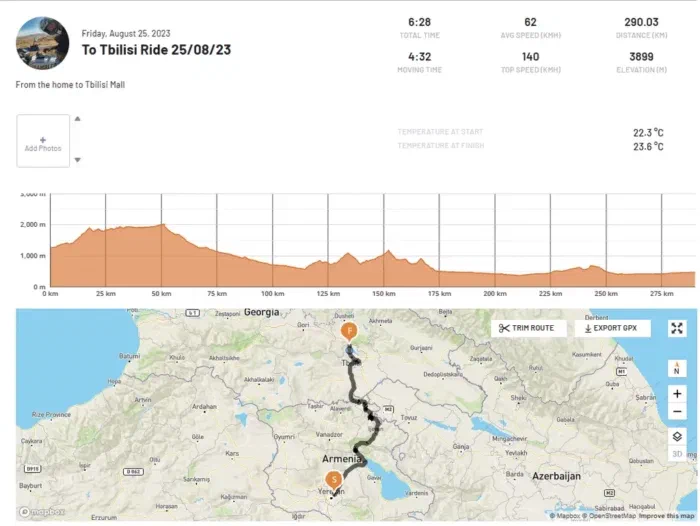This screenshot has width=700, height=526.
Task: Zoom out of the map
Action: pos(677,412)
